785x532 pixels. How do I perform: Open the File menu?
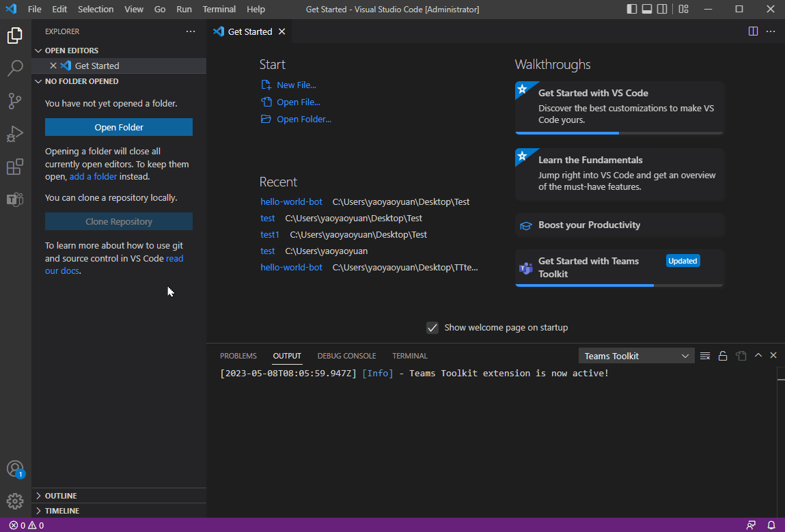35,9
